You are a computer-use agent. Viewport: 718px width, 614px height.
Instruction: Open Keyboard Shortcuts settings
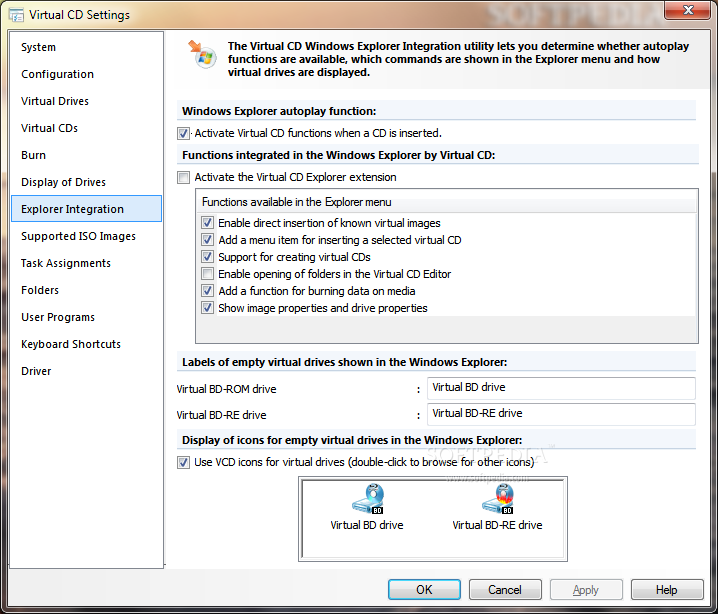coord(87,344)
